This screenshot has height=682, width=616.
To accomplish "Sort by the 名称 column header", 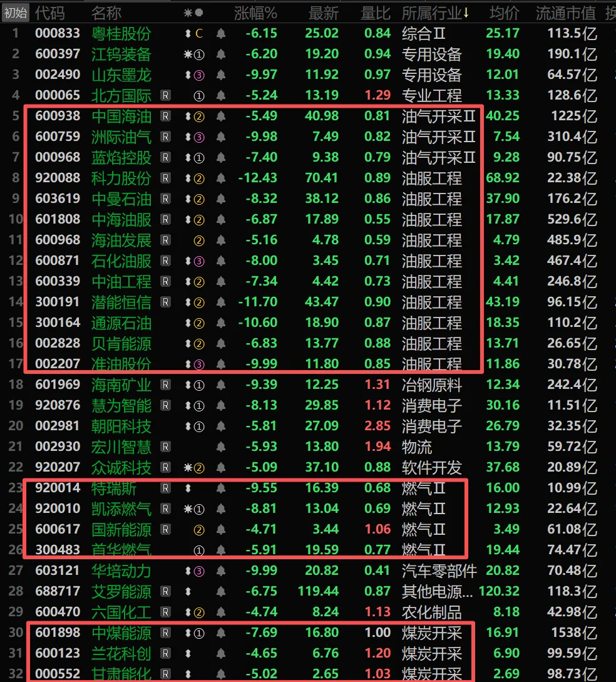I will pos(106,14).
